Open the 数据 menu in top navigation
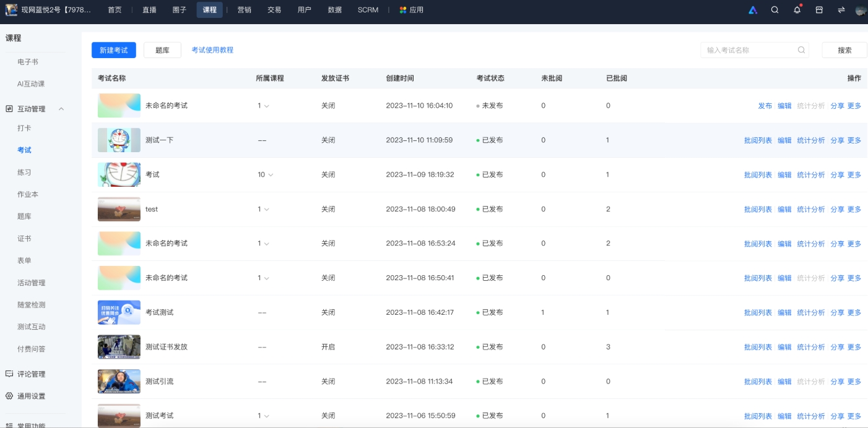The image size is (868, 428). pos(334,10)
